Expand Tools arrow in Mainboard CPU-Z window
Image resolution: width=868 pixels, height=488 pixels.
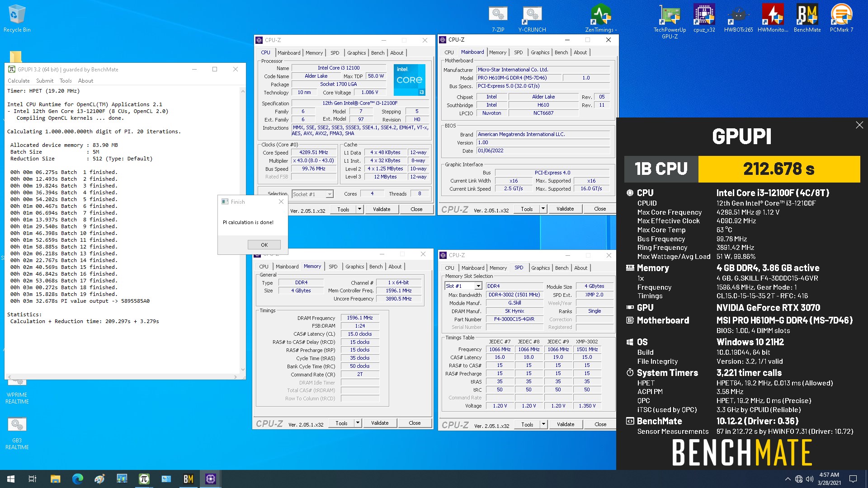(x=543, y=209)
